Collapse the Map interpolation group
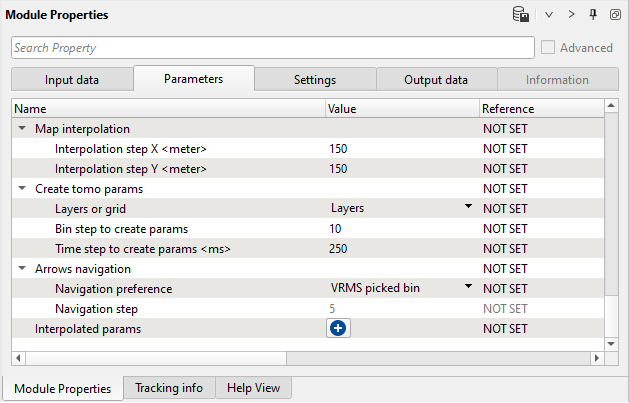This screenshot has height=403, width=629. (21, 129)
